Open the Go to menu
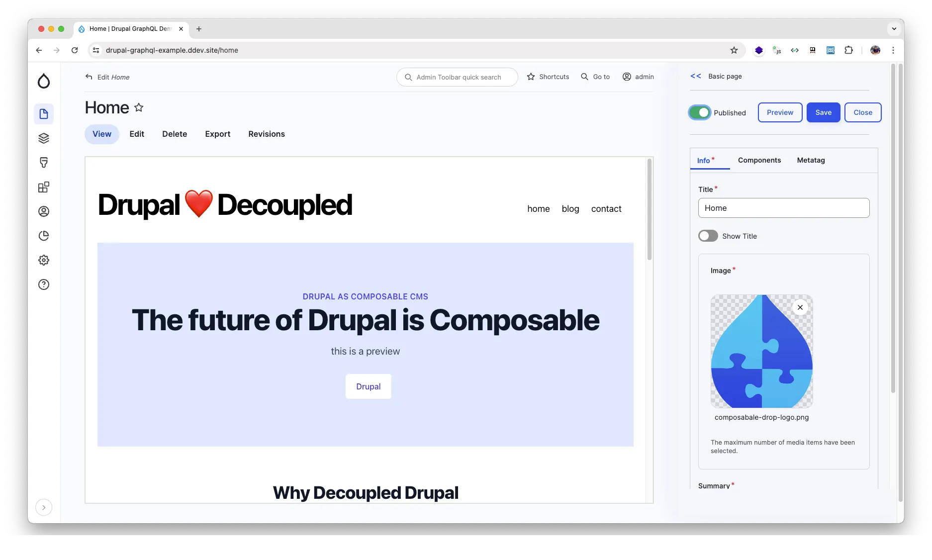 595,77
